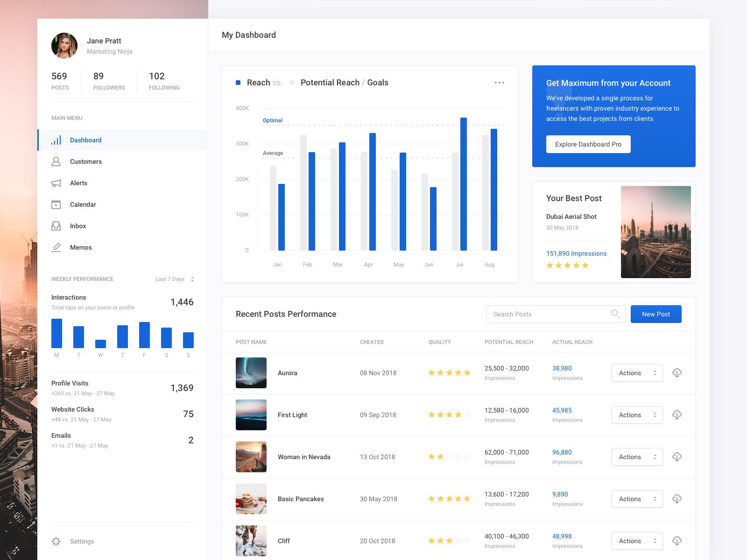Open the Actions dropdown for Woman in Nevada
Viewport: 747px width, 560px height.
click(x=637, y=457)
